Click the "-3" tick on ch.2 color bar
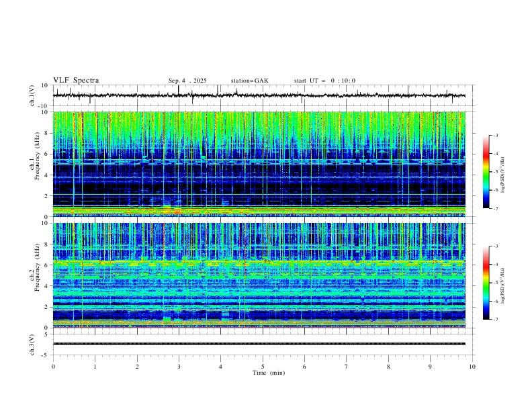The width and height of the screenshot is (532, 411). [495, 246]
